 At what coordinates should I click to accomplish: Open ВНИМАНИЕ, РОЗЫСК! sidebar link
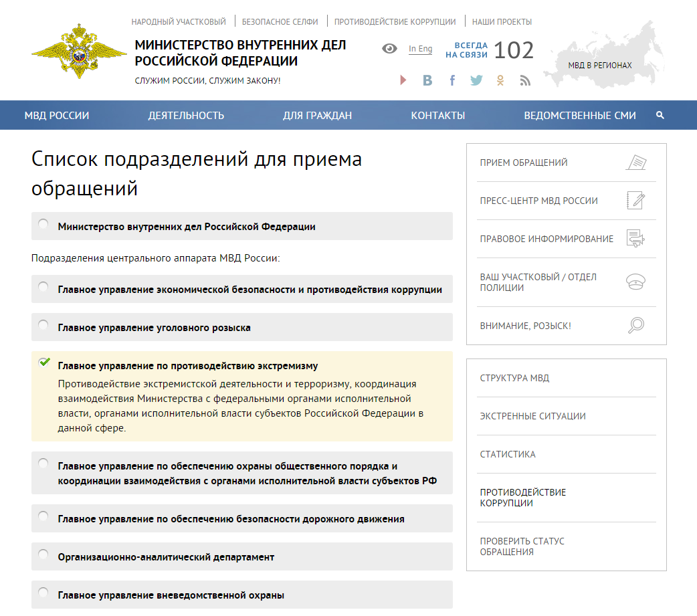[525, 326]
